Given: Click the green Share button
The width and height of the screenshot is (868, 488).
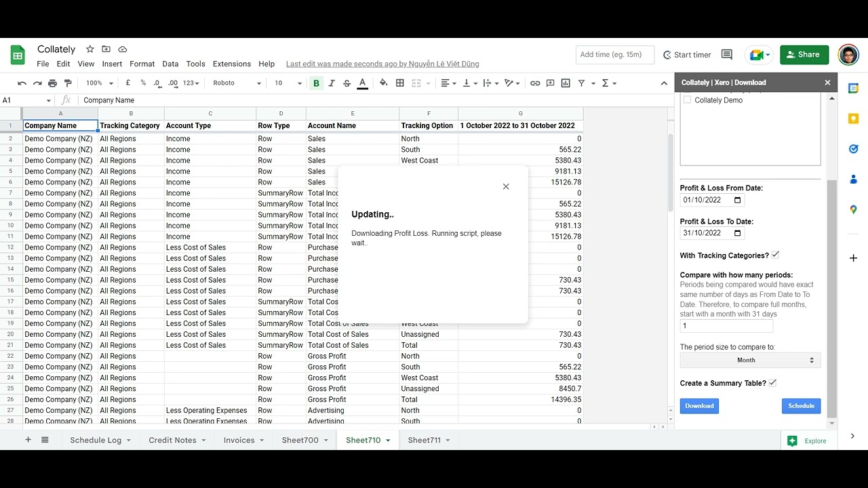Looking at the screenshot, I should coord(804,55).
